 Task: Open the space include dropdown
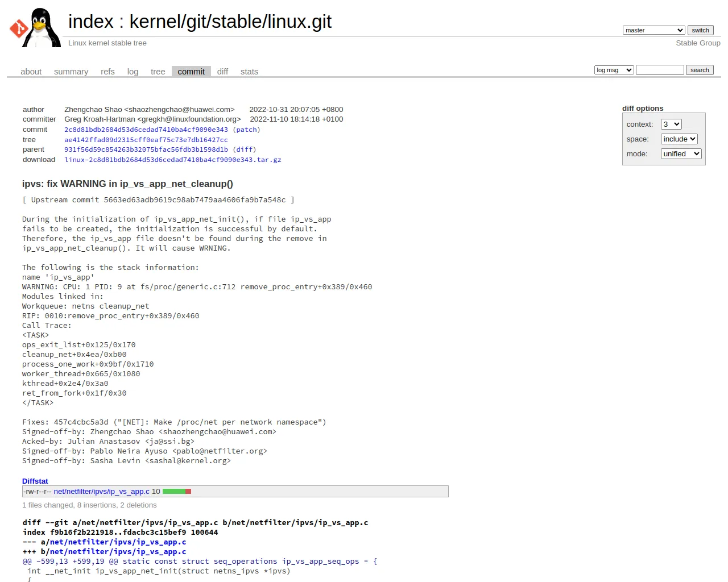(679, 139)
